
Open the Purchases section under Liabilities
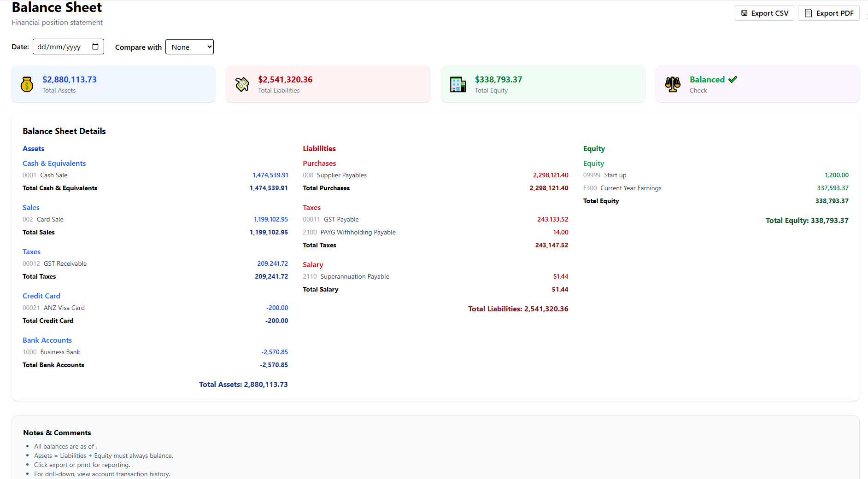(x=319, y=163)
